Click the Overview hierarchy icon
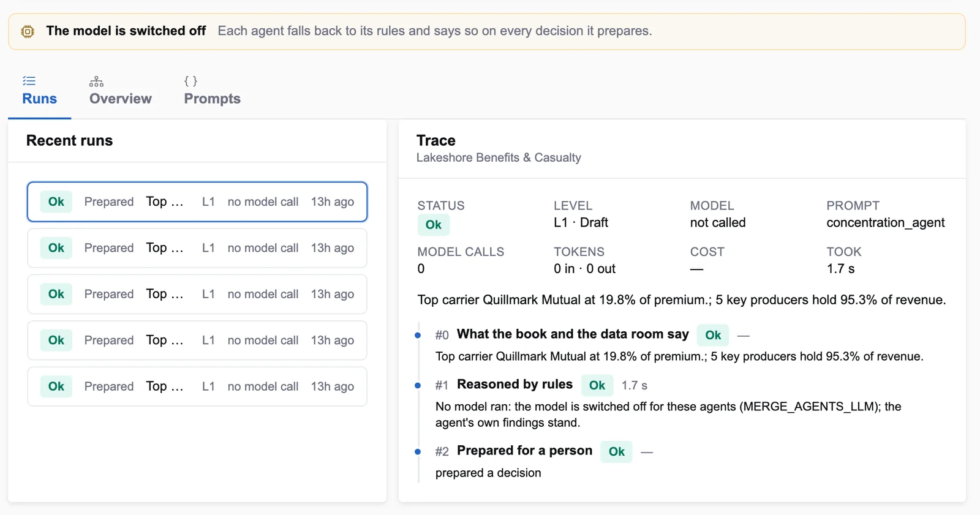Screen dimensions: 980x515 (96, 81)
